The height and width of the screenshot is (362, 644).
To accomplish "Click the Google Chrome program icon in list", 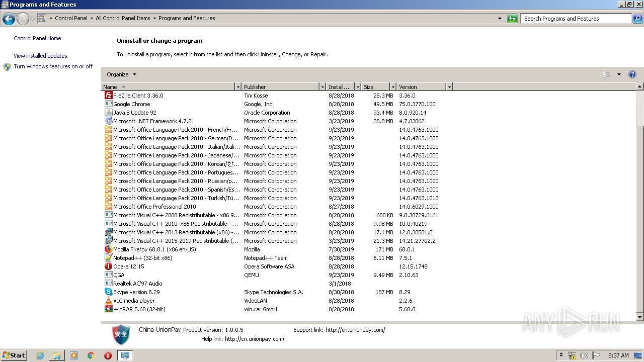I will tap(108, 104).
